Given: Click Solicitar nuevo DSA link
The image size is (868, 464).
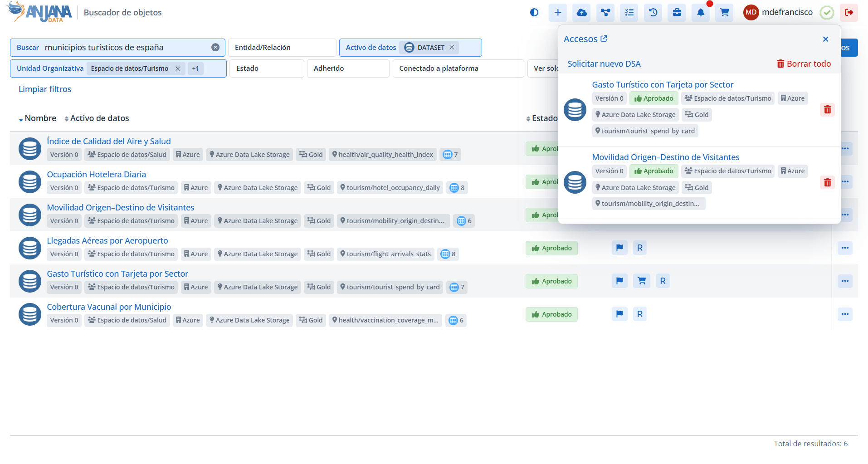Looking at the screenshot, I should pyautogui.click(x=604, y=64).
